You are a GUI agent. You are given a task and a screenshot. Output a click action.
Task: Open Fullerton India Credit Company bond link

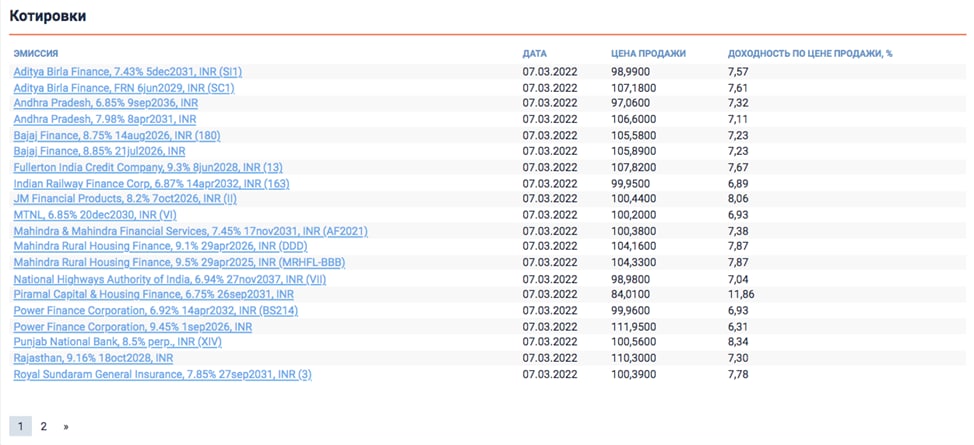148,167
